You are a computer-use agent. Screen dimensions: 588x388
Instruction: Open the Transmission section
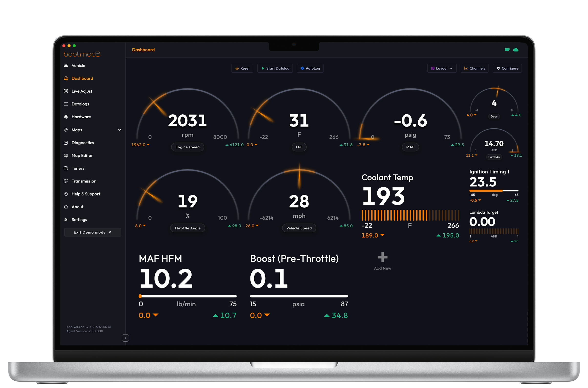[x=84, y=181]
